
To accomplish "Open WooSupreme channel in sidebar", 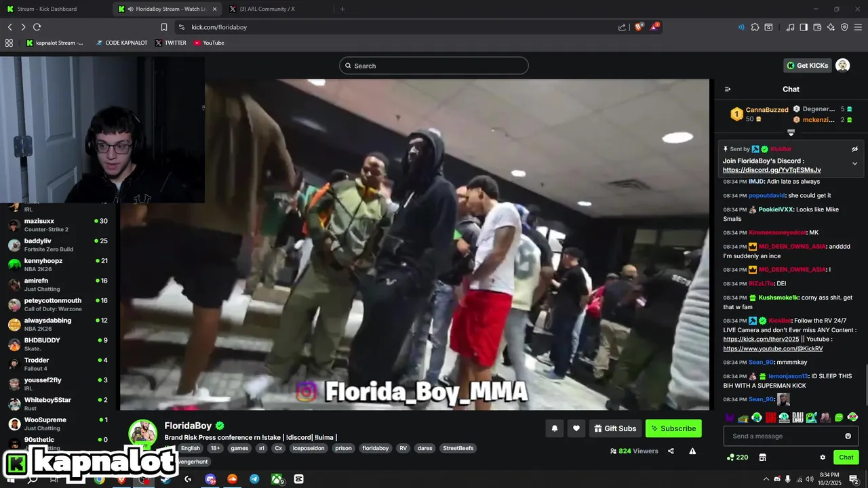I will [x=58, y=424].
